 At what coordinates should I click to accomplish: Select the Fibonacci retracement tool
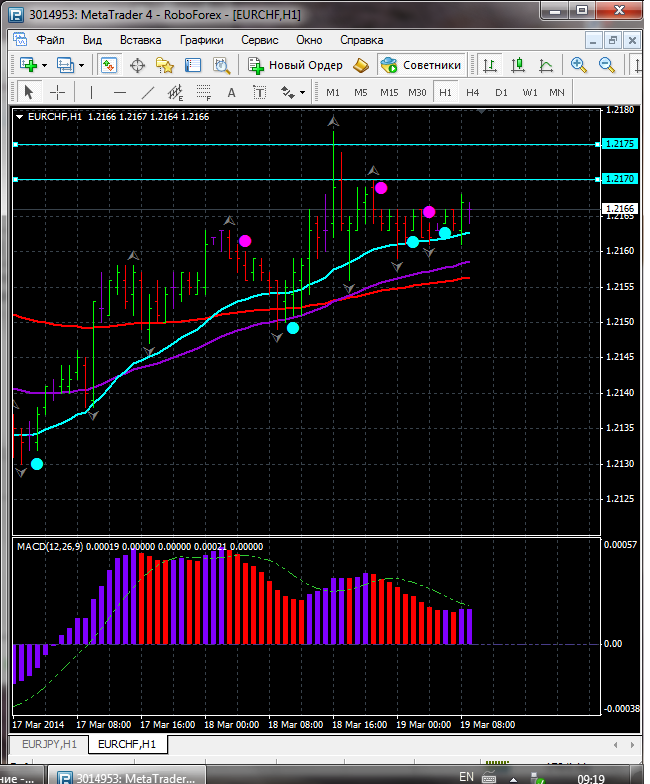coord(204,93)
